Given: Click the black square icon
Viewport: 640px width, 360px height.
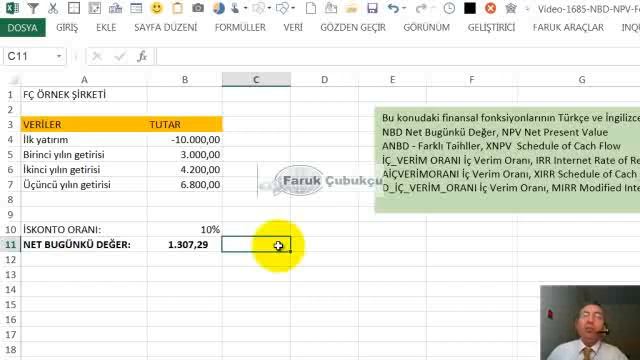Looking at the screenshot, I should [x=470, y=8].
